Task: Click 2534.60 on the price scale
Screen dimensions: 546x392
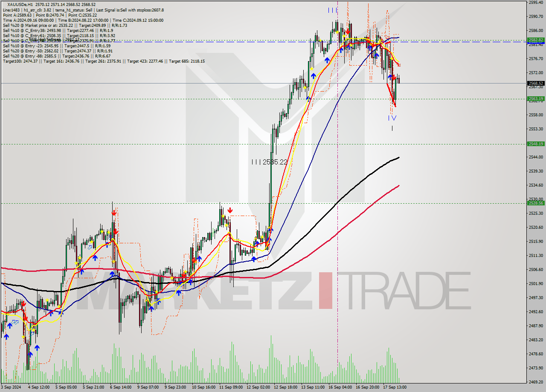Action: pos(536,185)
